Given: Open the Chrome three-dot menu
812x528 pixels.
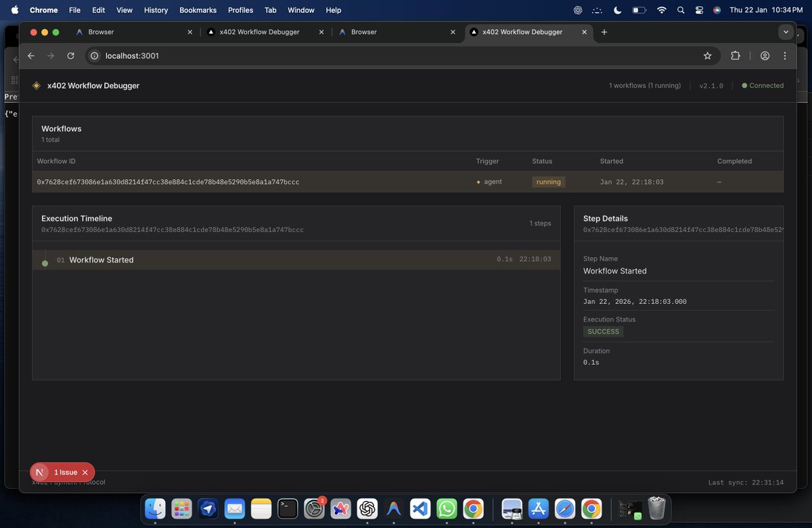Looking at the screenshot, I should [785, 56].
